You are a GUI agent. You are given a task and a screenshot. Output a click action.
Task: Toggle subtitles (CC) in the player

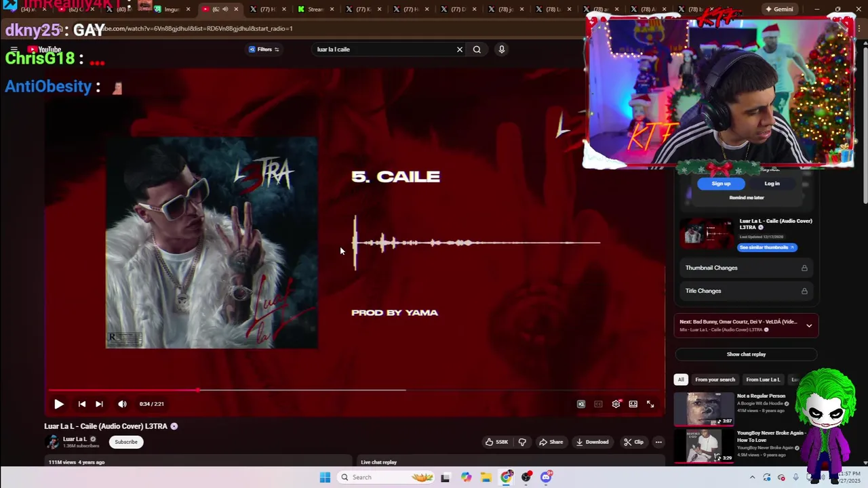[x=598, y=404]
